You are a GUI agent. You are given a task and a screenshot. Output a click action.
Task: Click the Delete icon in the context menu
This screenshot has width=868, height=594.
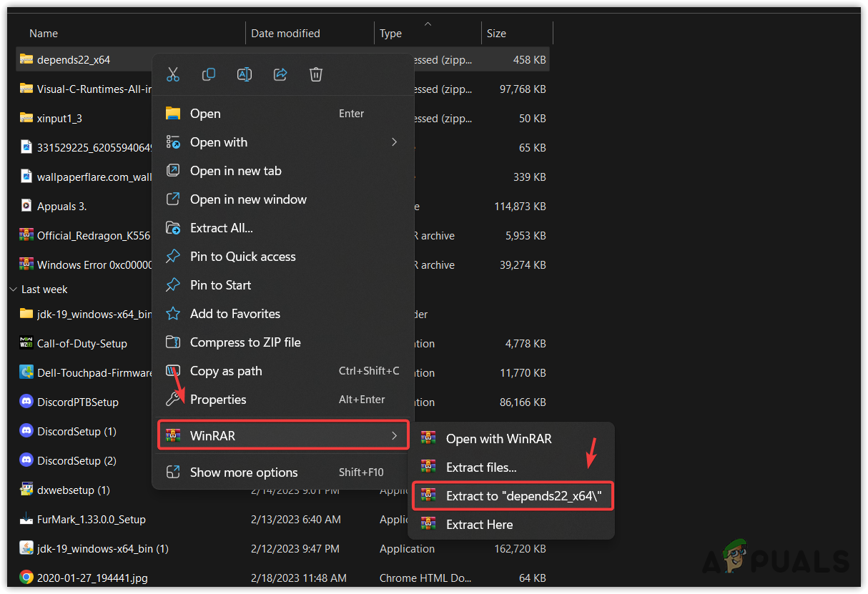coord(315,74)
